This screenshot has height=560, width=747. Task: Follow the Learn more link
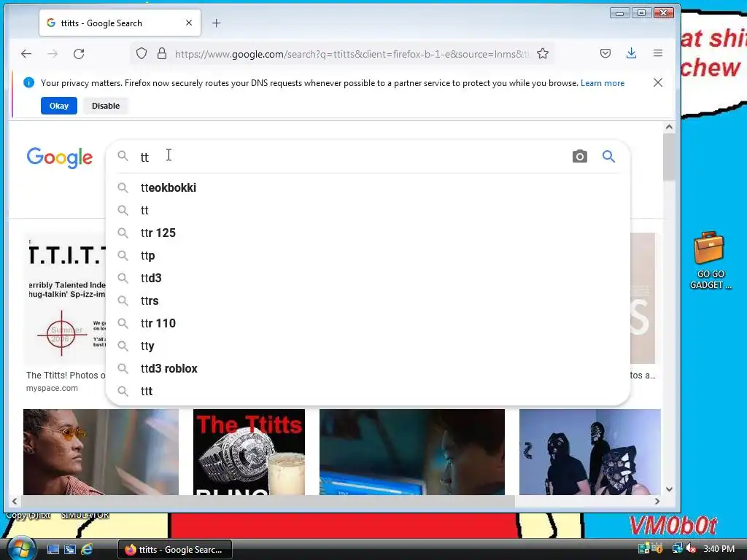tap(602, 83)
